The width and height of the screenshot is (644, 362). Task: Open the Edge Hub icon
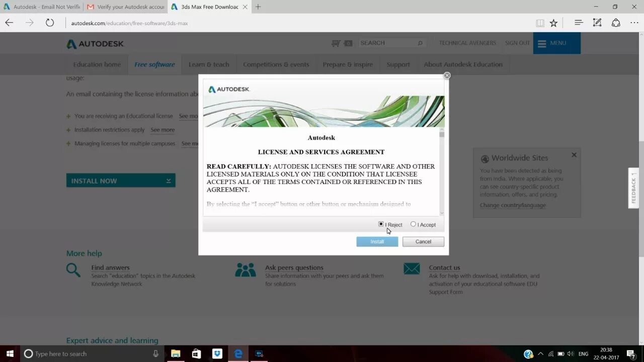click(x=579, y=23)
